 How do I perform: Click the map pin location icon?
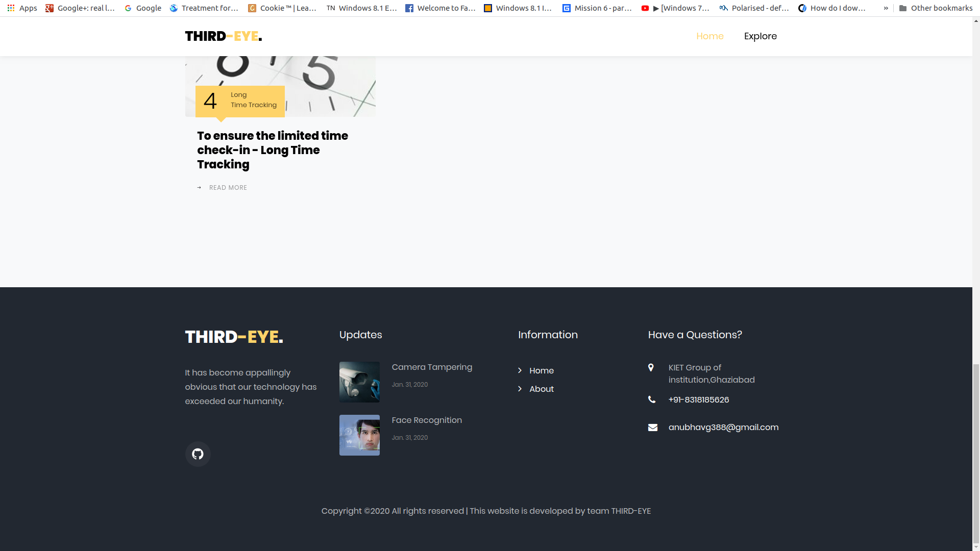[x=651, y=368]
